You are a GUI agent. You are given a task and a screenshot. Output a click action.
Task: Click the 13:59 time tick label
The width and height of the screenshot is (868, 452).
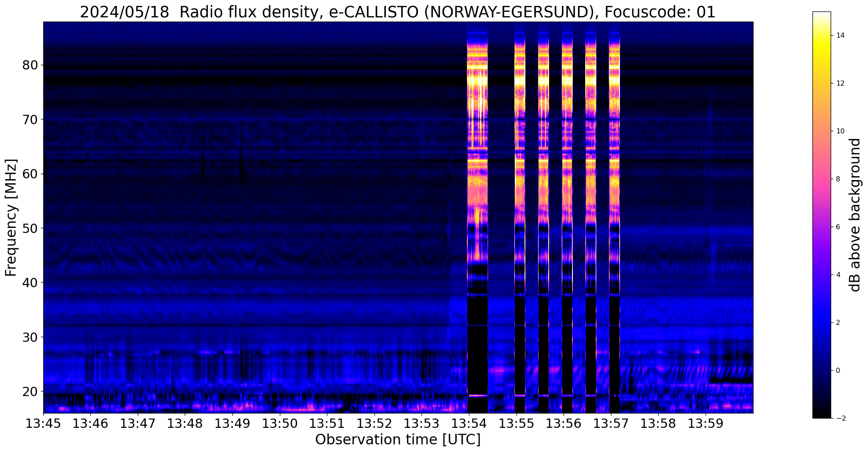point(706,424)
